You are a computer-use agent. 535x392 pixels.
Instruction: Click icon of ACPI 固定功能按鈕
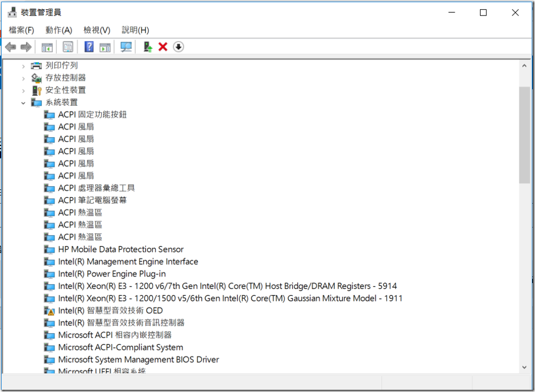point(49,115)
